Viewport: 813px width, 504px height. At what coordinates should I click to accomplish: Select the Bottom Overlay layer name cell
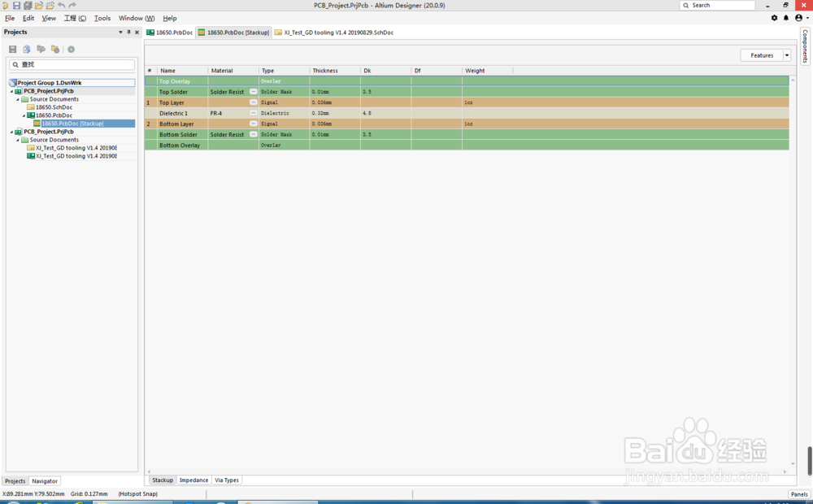click(182, 146)
